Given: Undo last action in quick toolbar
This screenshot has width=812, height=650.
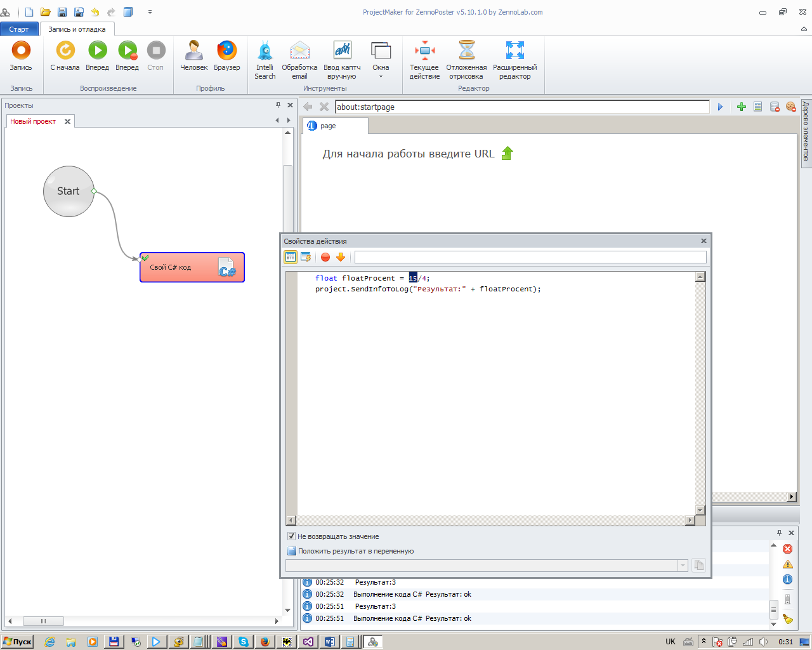Looking at the screenshot, I should (95, 12).
